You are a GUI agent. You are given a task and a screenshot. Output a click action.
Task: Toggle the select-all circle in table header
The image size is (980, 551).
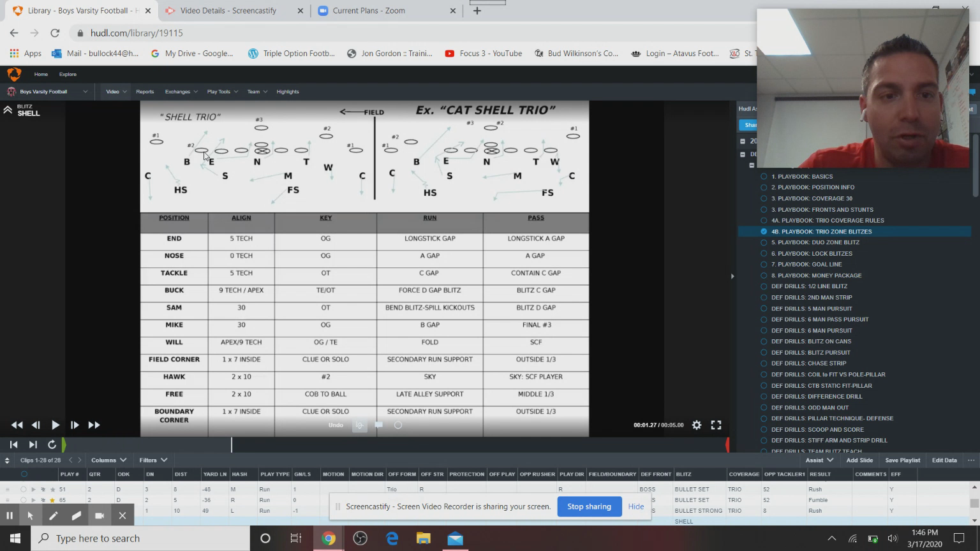point(24,474)
